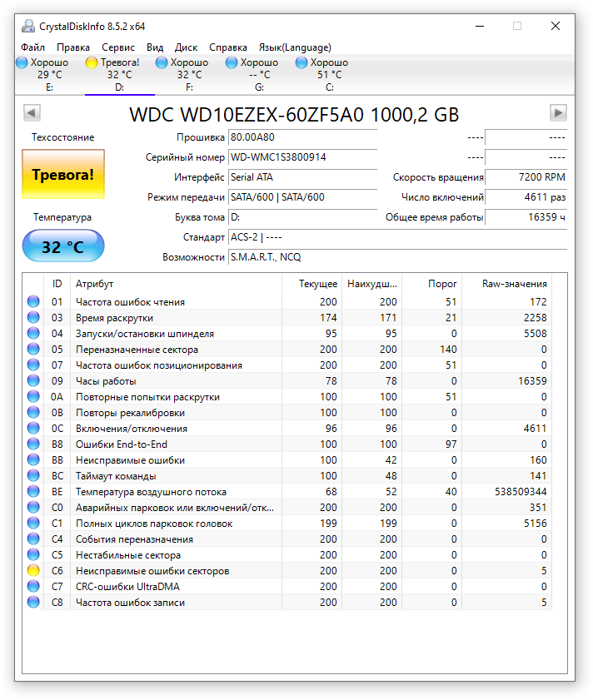Select the Температура воздушного потока row
593x700 pixels.
tap(287, 492)
